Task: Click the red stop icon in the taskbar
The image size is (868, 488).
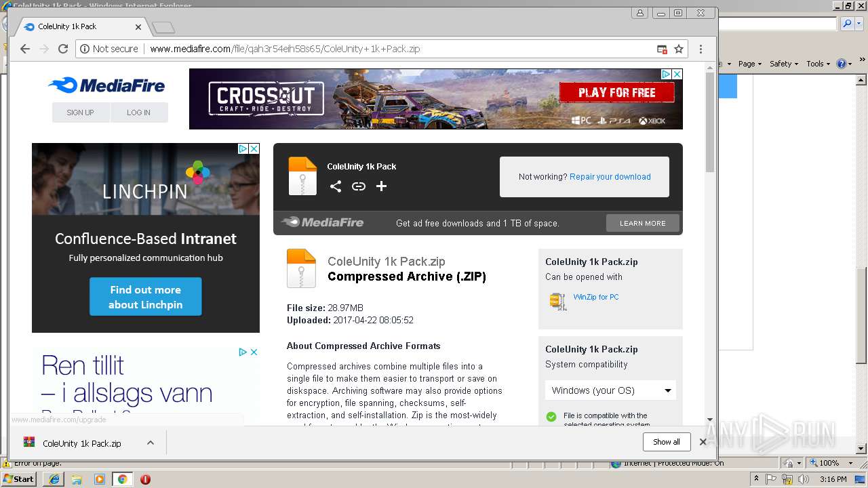Action: click(145, 479)
